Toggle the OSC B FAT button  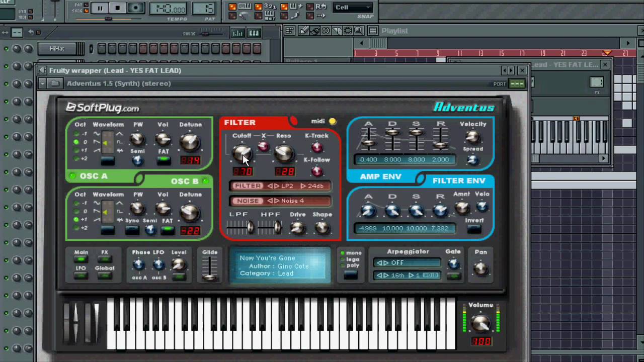(167, 230)
